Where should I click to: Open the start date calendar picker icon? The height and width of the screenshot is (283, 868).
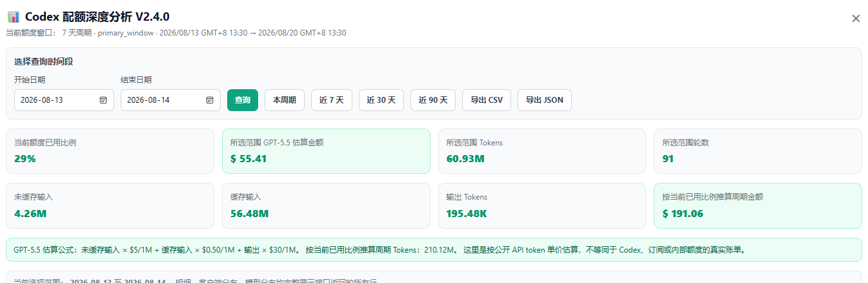pos(103,100)
